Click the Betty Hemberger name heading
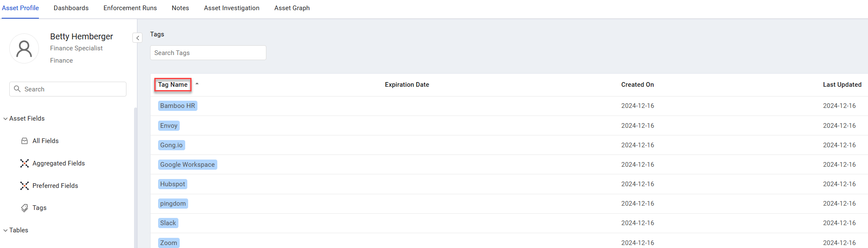868x248 pixels. [82, 36]
